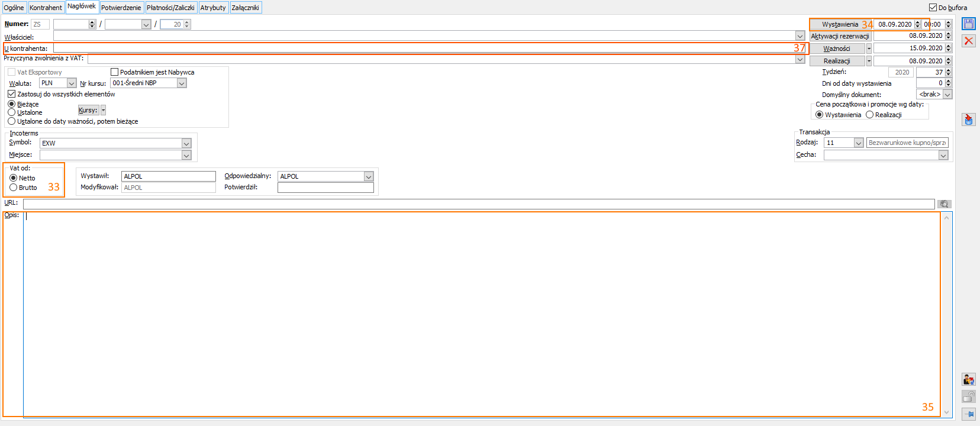Click down arrow of Opis scrollbar
The width and height of the screenshot is (980, 426).
(x=947, y=412)
